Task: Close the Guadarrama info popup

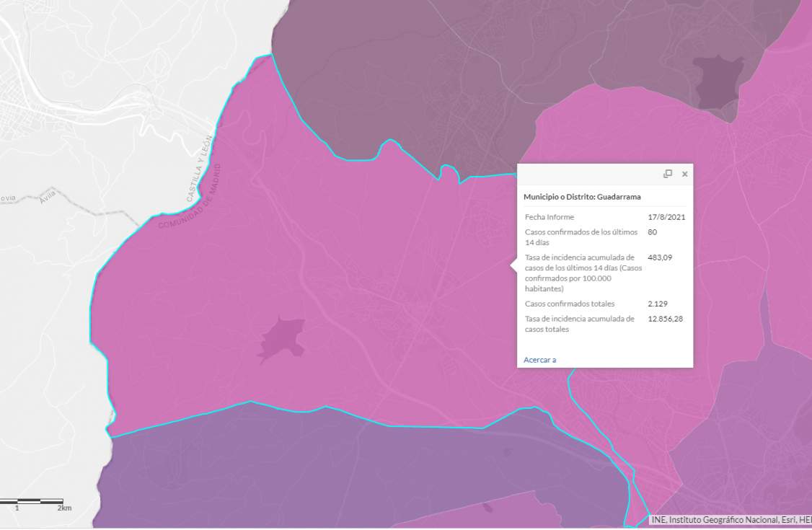Action: (684, 174)
